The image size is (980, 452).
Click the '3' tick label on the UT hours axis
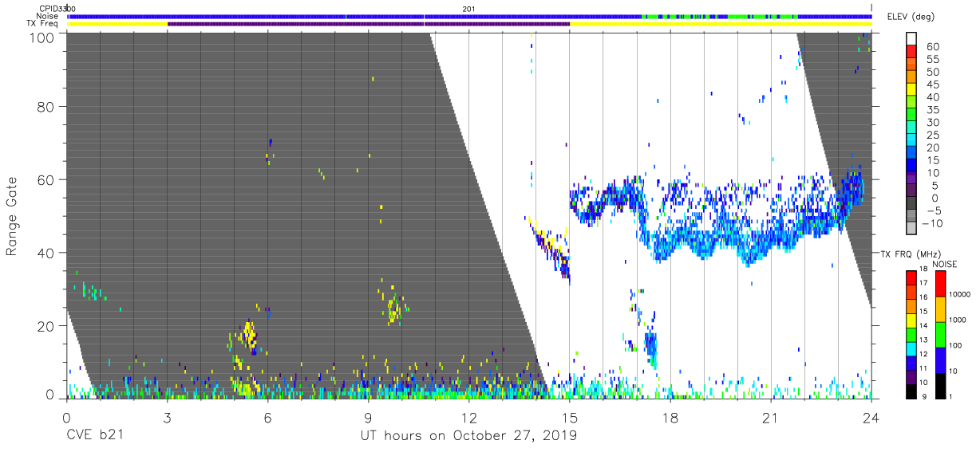[x=167, y=417]
